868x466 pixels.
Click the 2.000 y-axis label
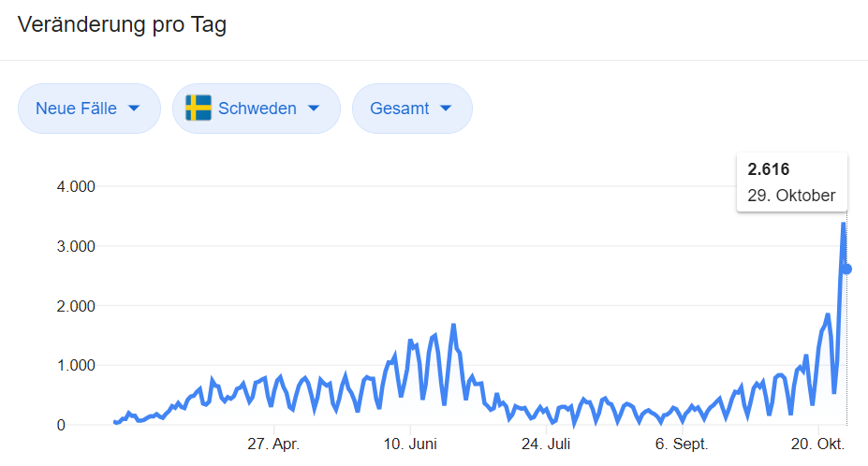coord(77,306)
